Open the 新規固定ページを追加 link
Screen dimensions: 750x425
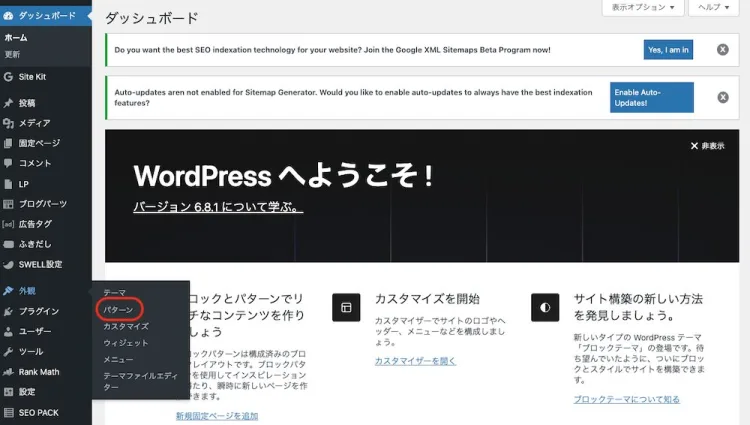[x=217, y=416]
